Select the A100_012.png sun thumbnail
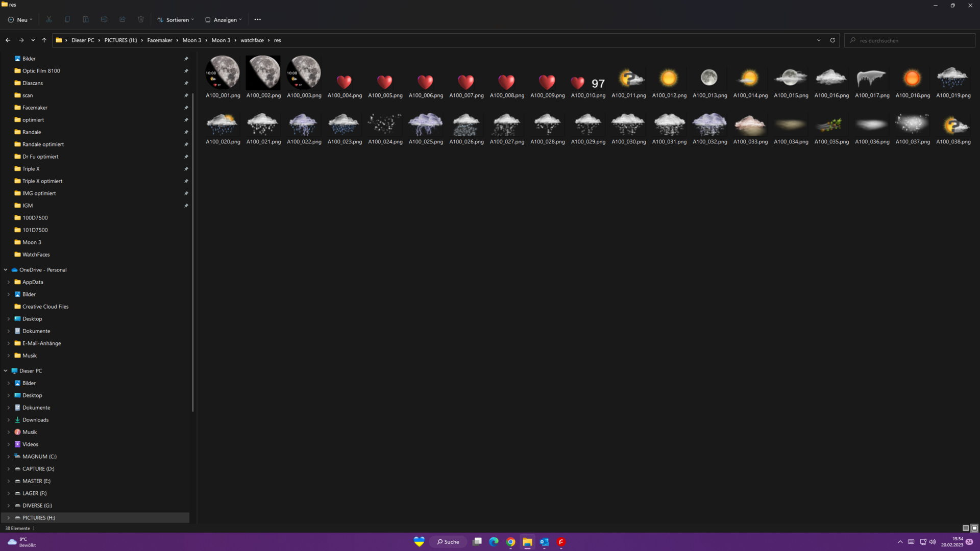This screenshot has height=551, width=980. coord(669,79)
